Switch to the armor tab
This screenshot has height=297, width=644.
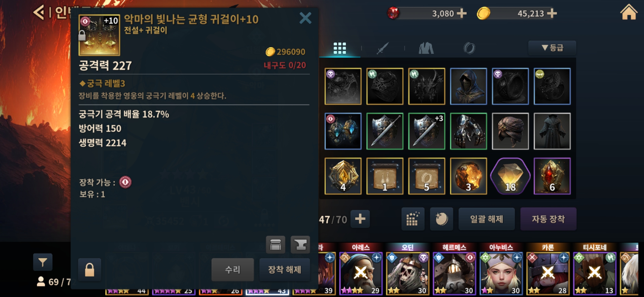[426, 48]
